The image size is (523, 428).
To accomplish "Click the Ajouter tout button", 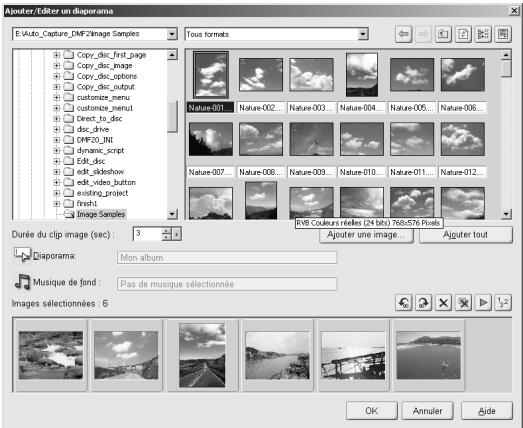I will (466, 235).
